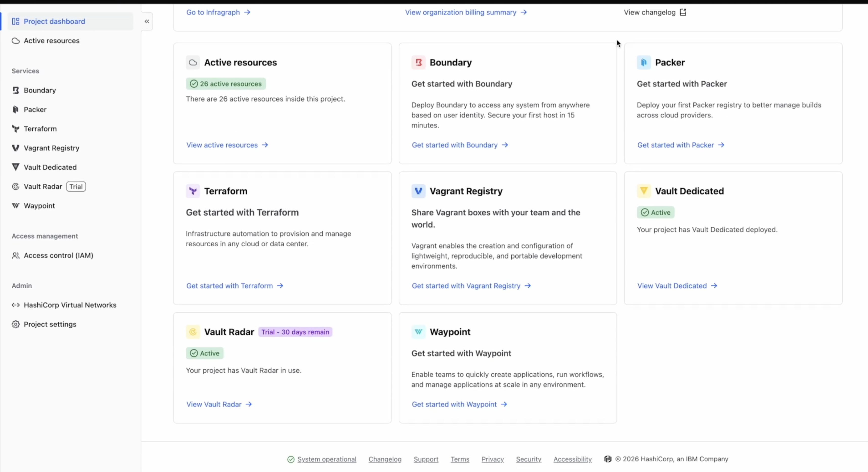868x472 pixels.
Task: Click Get started with Boundary link
Action: 460,145
